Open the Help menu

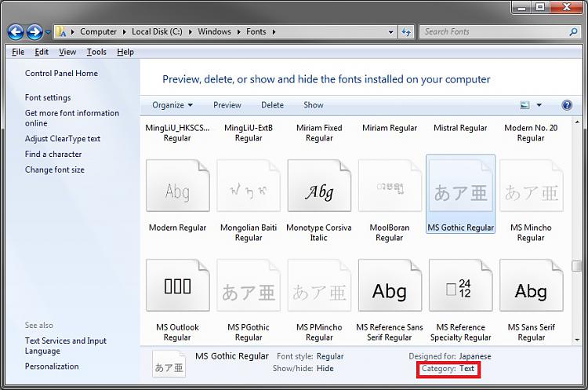[125, 52]
